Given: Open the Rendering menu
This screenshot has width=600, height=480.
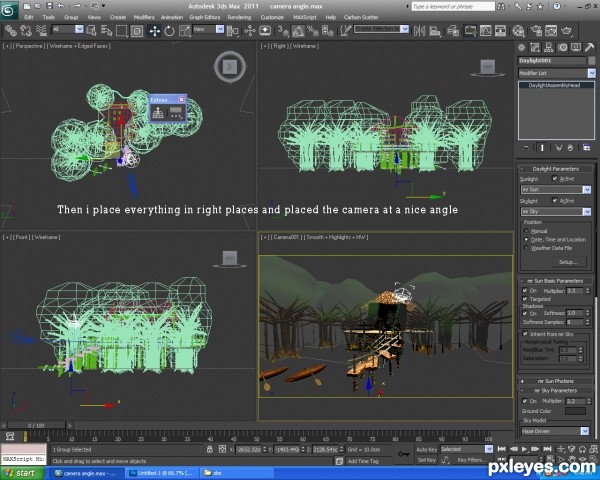Looking at the screenshot, I should click(x=239, y=17).
